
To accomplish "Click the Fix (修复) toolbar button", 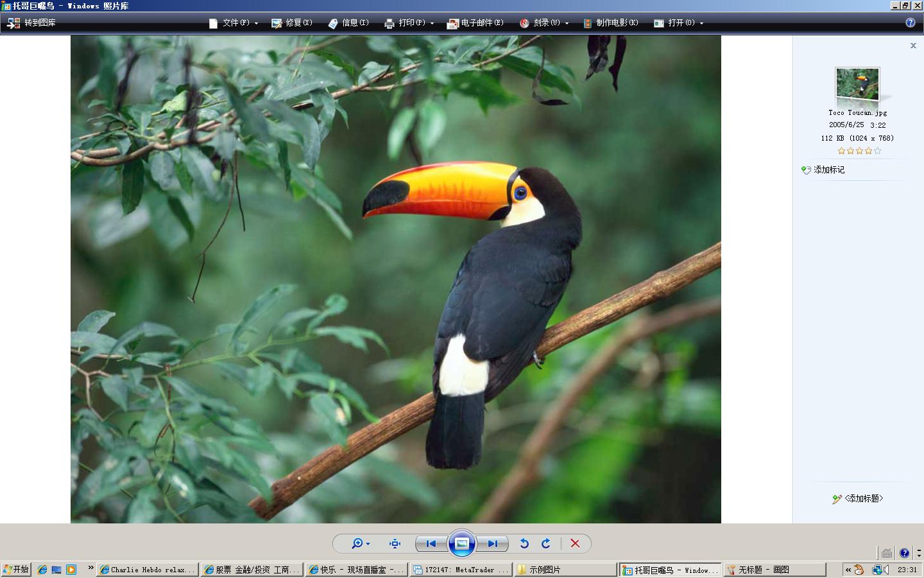I will [292, 23].
